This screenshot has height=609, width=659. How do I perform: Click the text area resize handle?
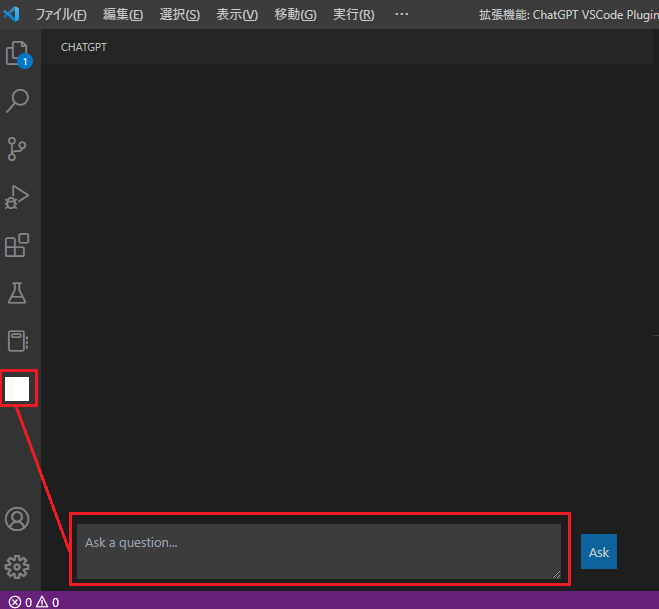pyautogui.click(x=556, y=574)
